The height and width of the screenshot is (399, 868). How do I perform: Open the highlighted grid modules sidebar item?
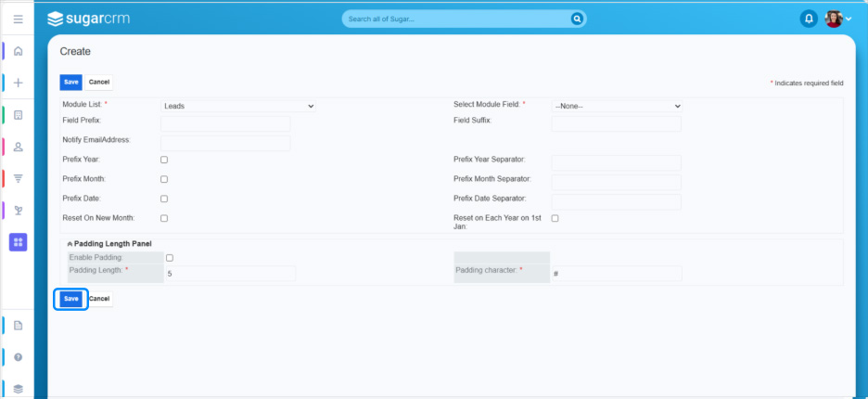point(18,241)
